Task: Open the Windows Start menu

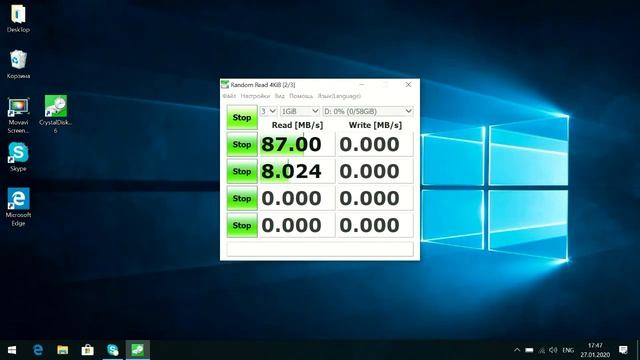Action: pos(12,350)
